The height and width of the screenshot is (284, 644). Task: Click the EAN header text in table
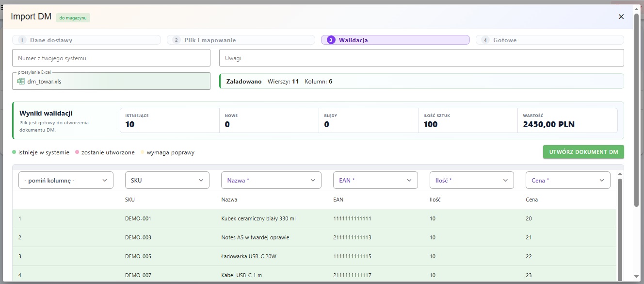click(338, 200)
